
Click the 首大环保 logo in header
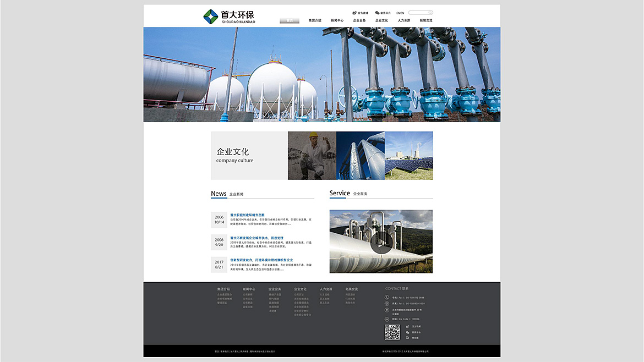click(230, 17)
